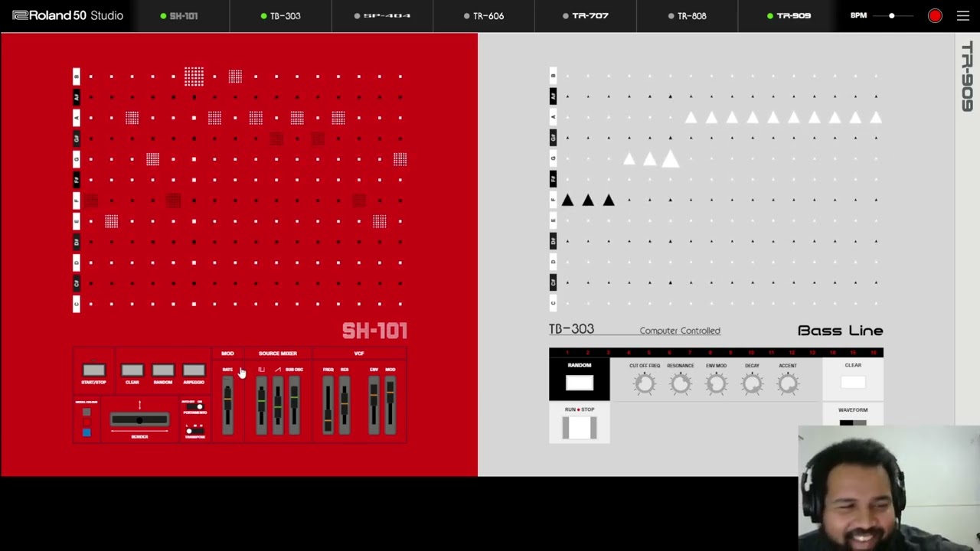
Task: Click the TB-303 CLEAR button
Action: (x=853, y=383)
